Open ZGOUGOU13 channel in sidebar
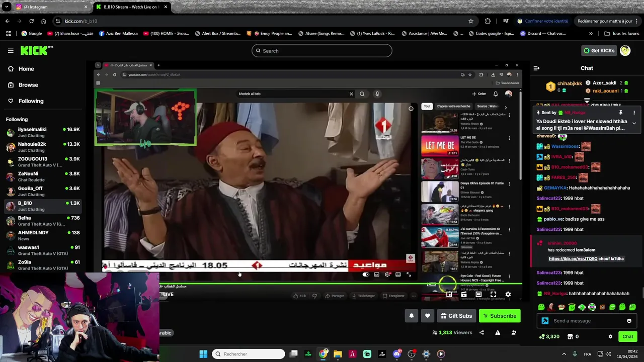The image size is (644, 362). click(43, 162)
